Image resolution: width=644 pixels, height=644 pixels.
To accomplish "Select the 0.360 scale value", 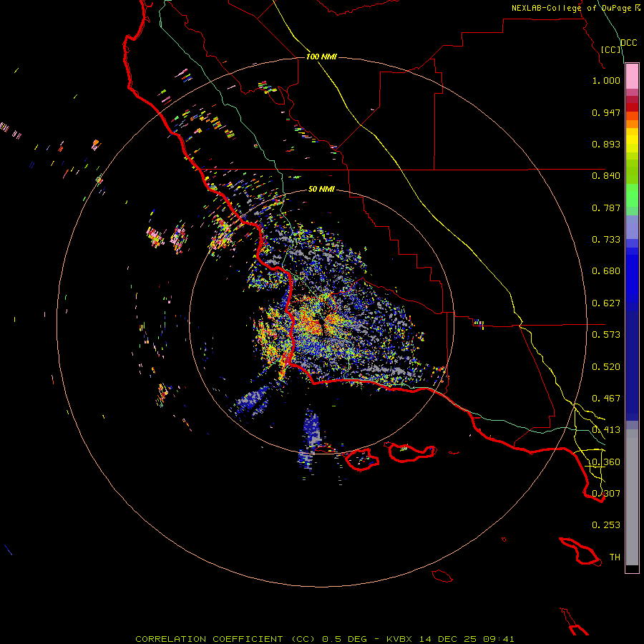I will pos(606,462).
